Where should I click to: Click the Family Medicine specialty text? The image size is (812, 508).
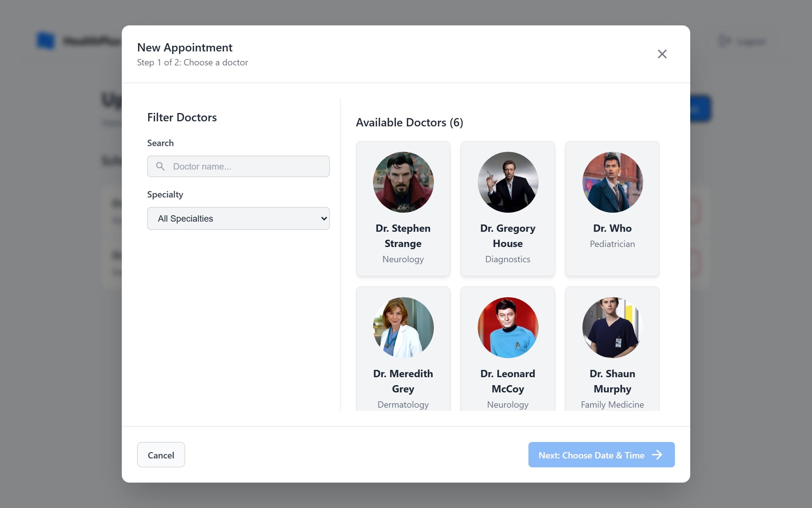pos(612,404)
